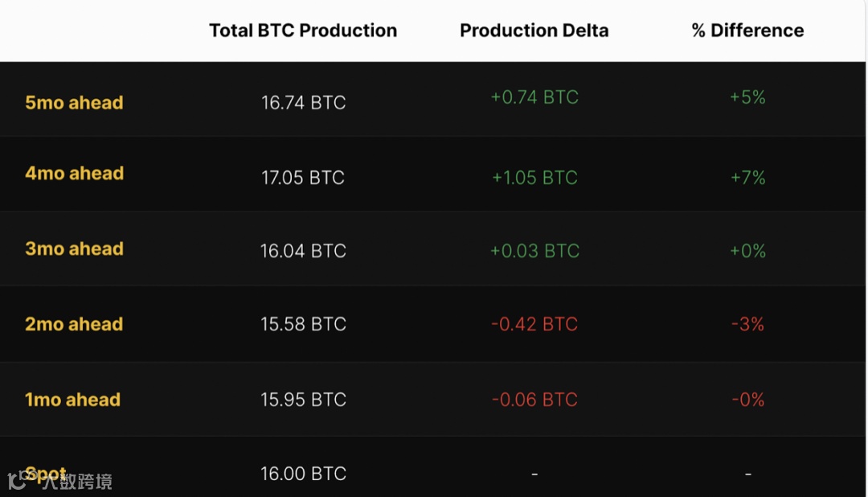Click the Total BTC Production column header
The width and height of the screenshot is (868, 497).
point(303,31)
